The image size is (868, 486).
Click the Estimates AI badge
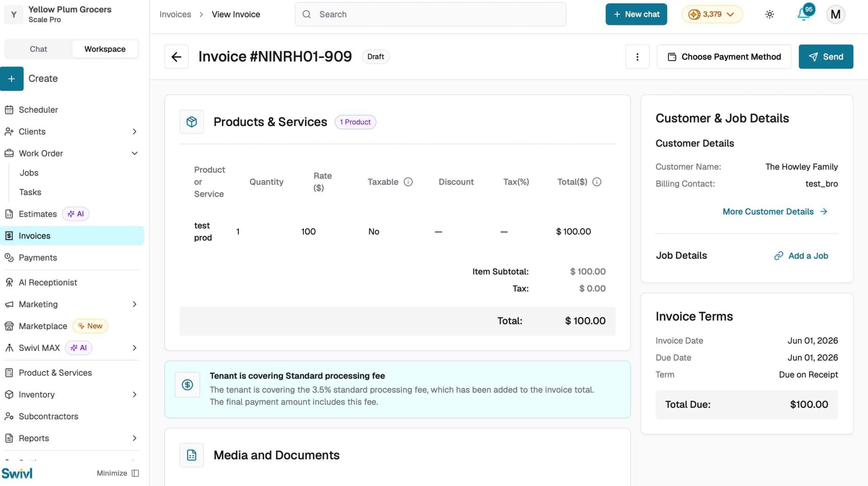point(75,214)
